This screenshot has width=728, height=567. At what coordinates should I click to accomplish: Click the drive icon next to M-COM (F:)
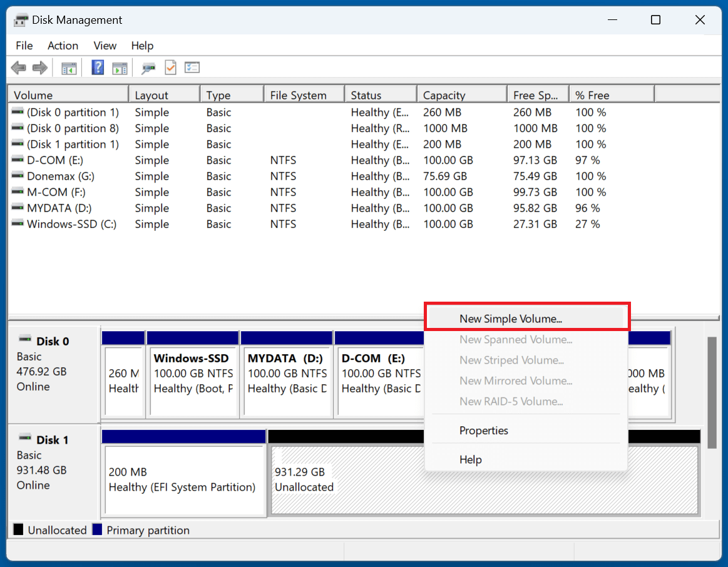point(17,192)
